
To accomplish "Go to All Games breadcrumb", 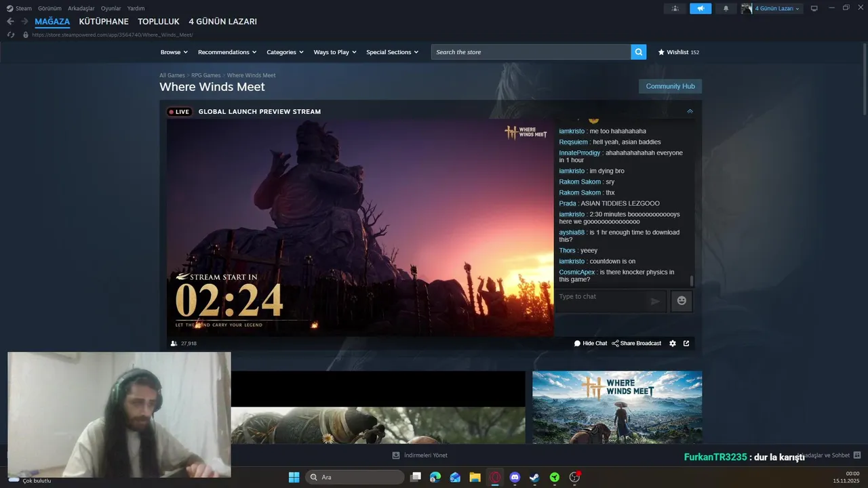I will click(172, 75).
